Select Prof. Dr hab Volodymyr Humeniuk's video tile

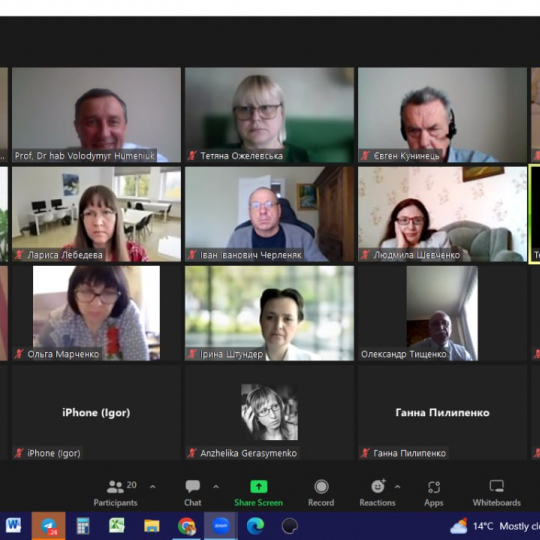[96, 115]
